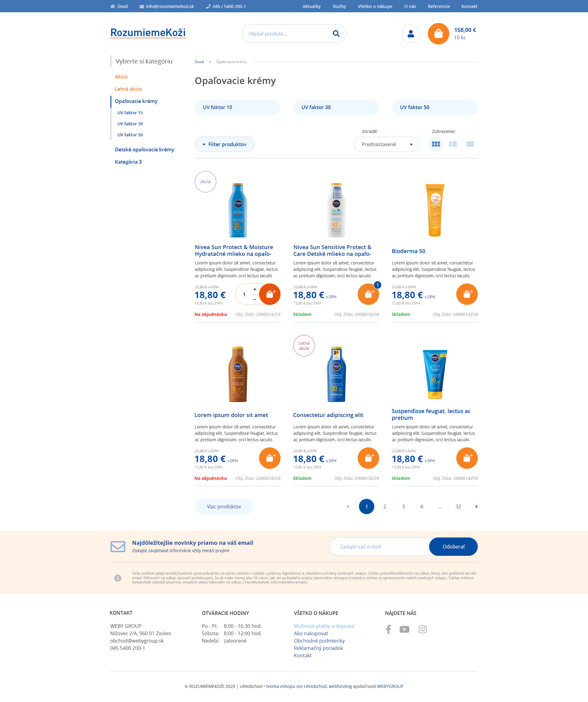
Task: Go to next pagination page arrow
Action: tap(476, 507)
